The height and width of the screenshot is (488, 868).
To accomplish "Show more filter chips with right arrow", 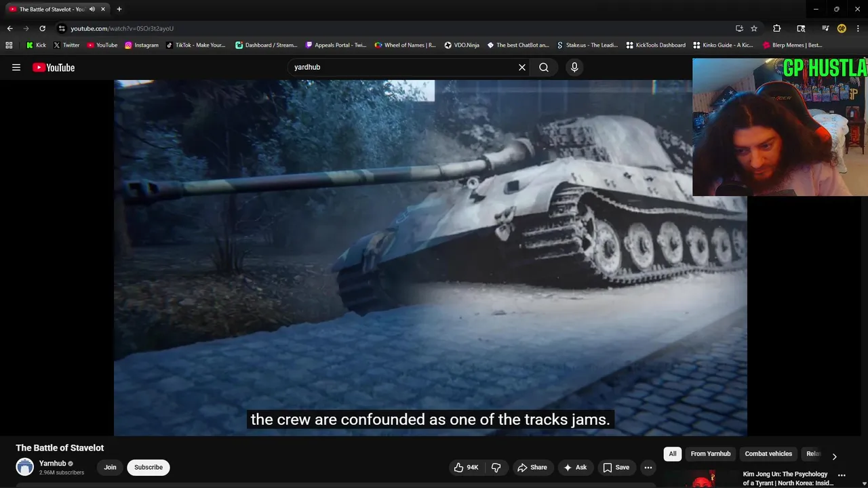I will click(x=834, y=456).
